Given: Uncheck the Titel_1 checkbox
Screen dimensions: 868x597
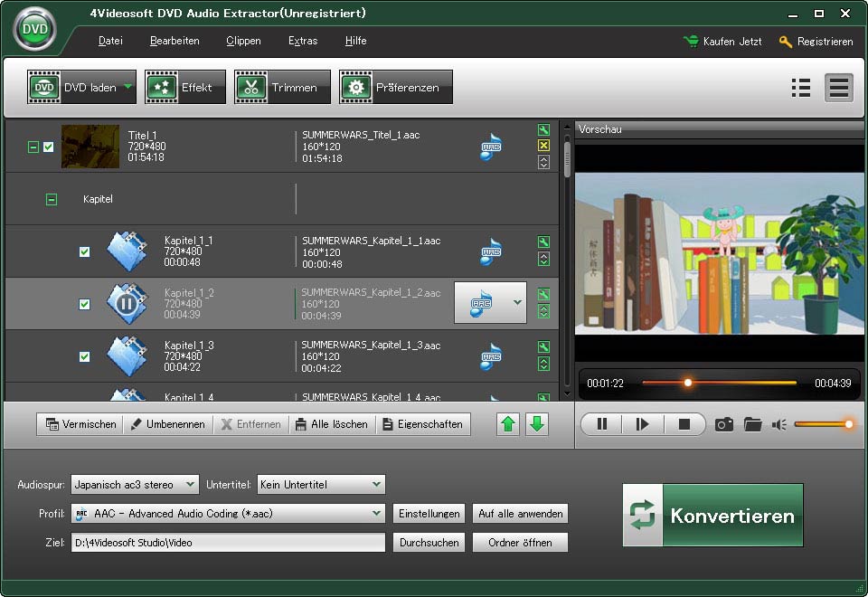Looking at the screenshot, I should point(49,147).
